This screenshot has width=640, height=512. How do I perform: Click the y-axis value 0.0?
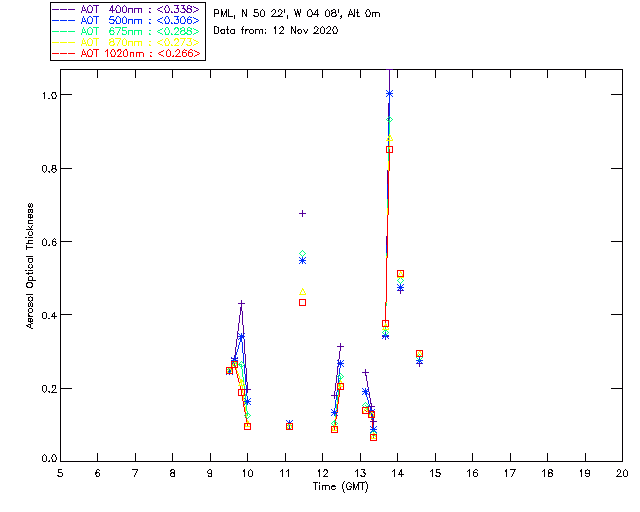49,459
